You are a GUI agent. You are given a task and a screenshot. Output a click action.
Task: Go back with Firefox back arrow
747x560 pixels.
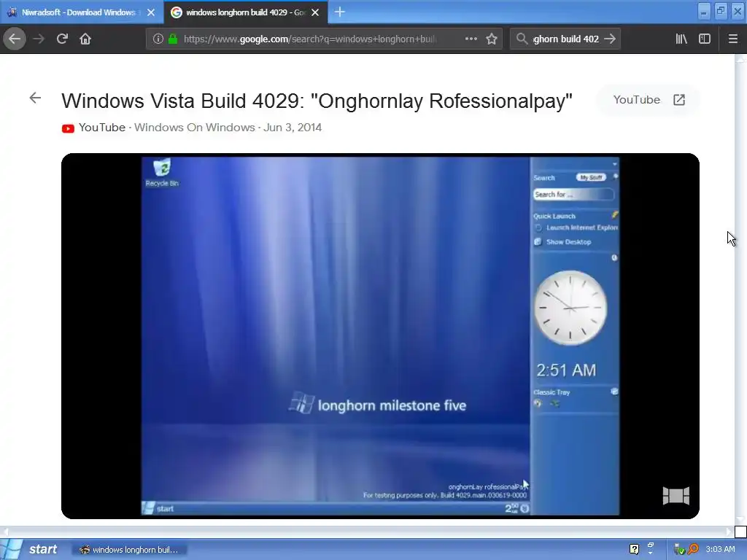[15, 39]
